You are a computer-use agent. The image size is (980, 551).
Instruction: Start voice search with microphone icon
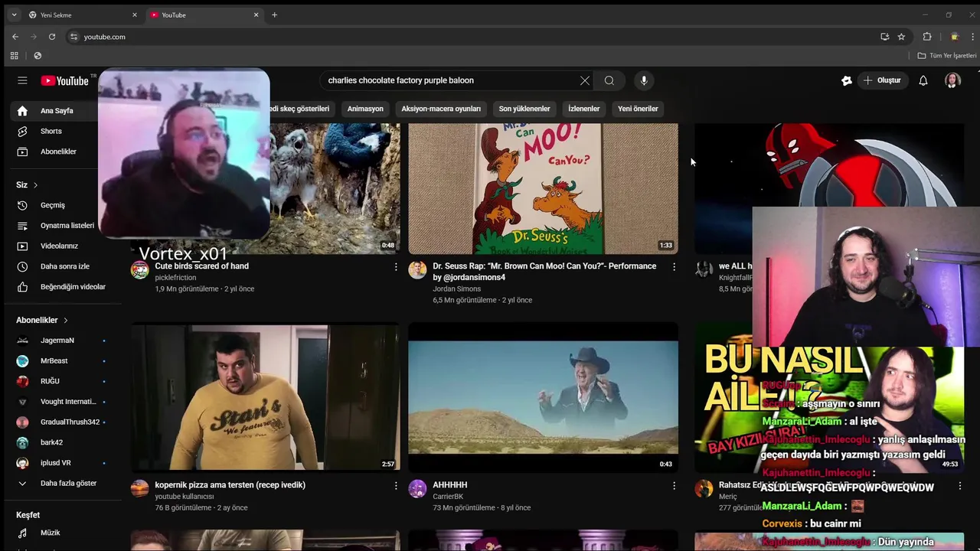[x=644, y=80]
